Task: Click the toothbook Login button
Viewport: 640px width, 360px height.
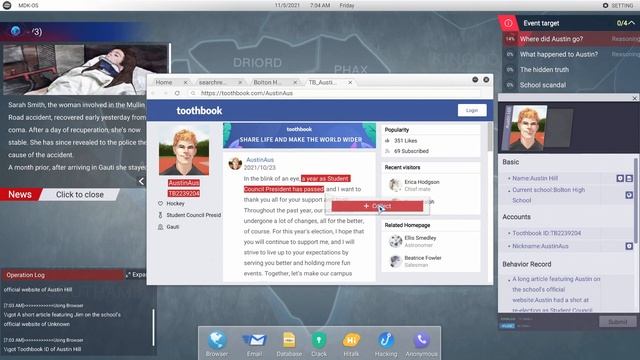Action: click(x=472, y=110)
